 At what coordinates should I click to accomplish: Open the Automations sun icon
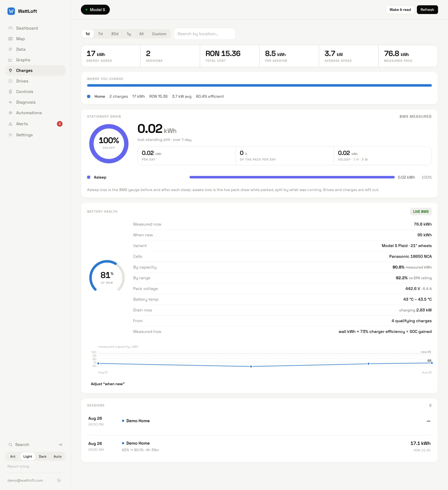[x=10, y=113]
